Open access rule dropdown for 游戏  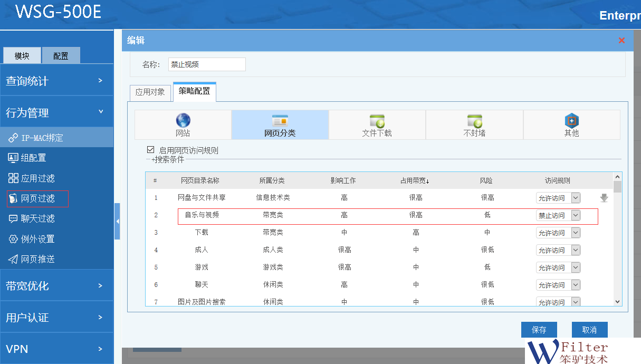pos(575,267)
